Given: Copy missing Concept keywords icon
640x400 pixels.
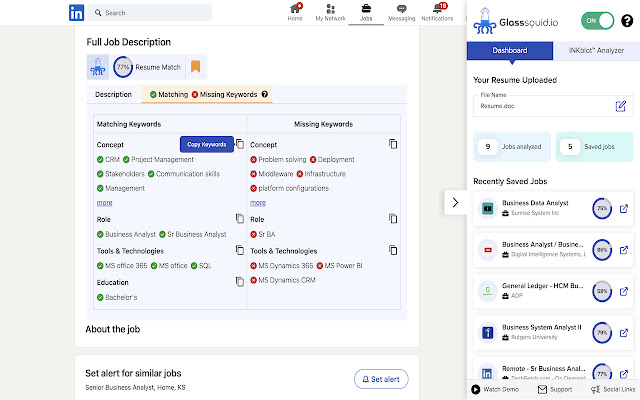Looking at the screenshot, I should click(393, 144).
